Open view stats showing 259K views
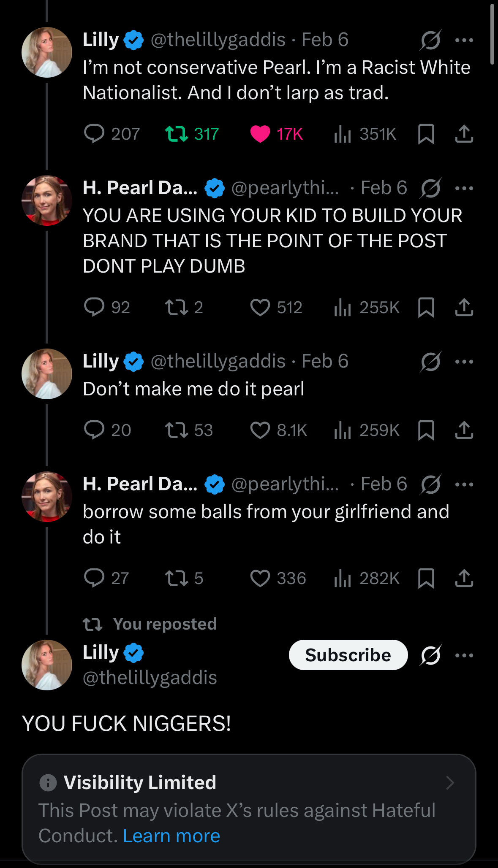 pos(343,430)
